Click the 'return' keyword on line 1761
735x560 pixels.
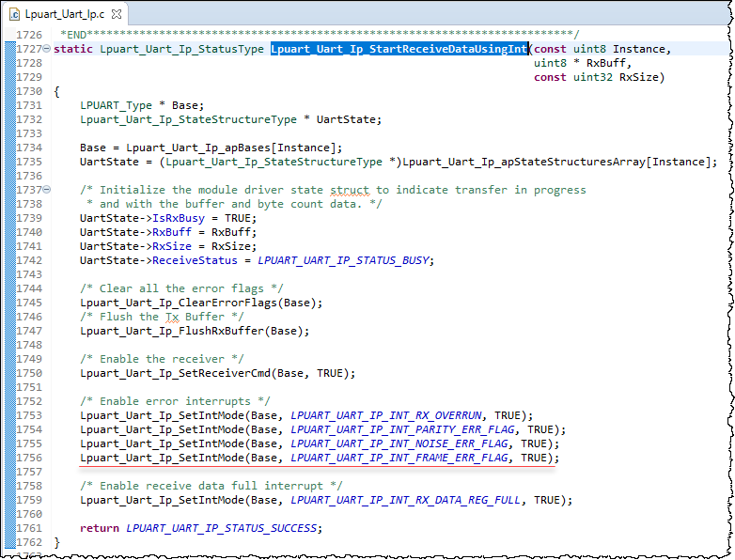(x=100, y=528)
